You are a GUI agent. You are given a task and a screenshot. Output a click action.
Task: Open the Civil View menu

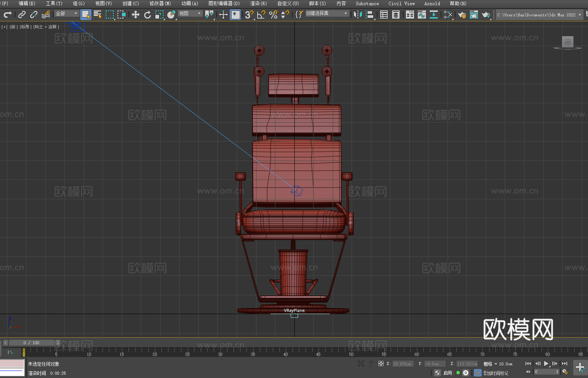(x=401, y=4)
